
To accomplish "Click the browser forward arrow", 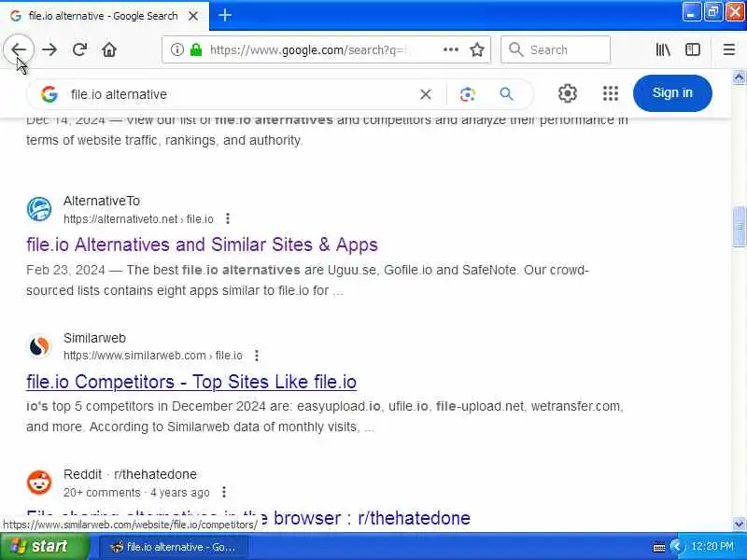I will coord(49,49).
